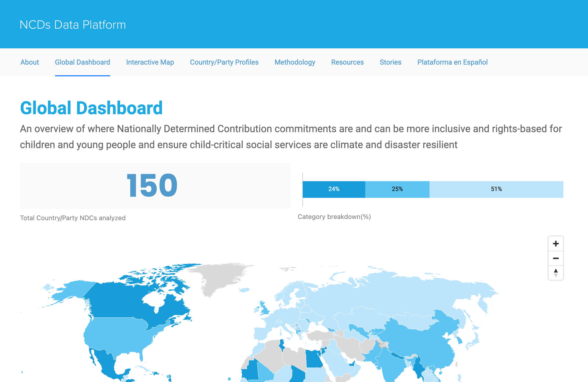Reset map bearing with compass button

click(556, 273)
